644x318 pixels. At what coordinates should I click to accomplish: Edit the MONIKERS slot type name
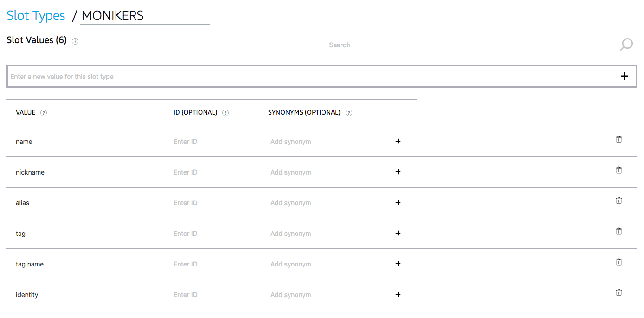[x=145, y=16]
